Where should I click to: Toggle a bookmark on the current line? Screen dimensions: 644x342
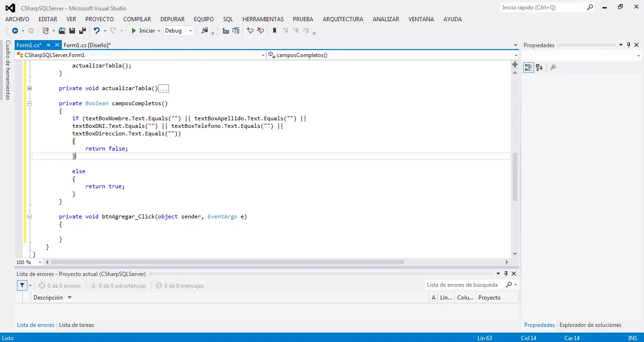point(275,31)
